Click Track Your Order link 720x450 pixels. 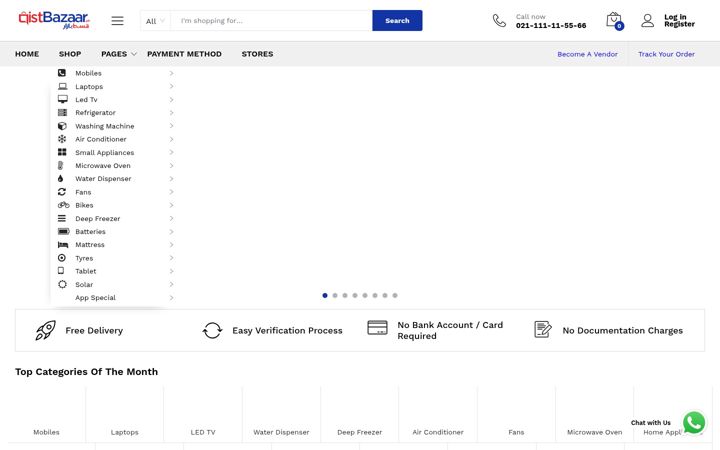(x=666, y=54)
